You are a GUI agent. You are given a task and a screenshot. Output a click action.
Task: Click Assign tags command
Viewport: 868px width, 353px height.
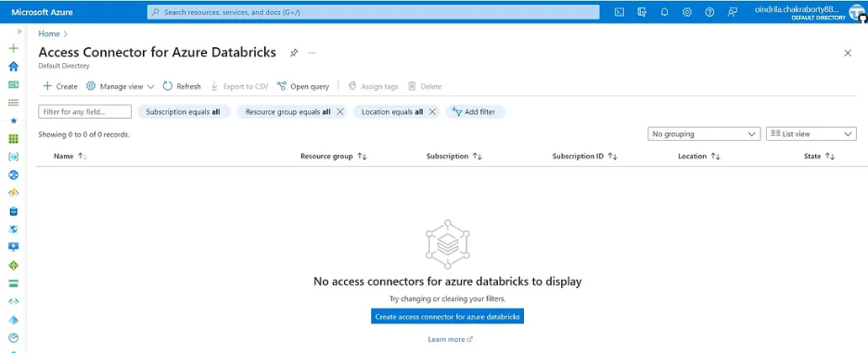(x=373, y=86)
